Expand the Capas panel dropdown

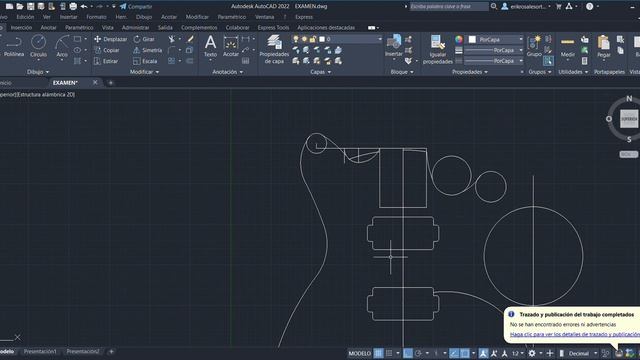tap(320, 72)
